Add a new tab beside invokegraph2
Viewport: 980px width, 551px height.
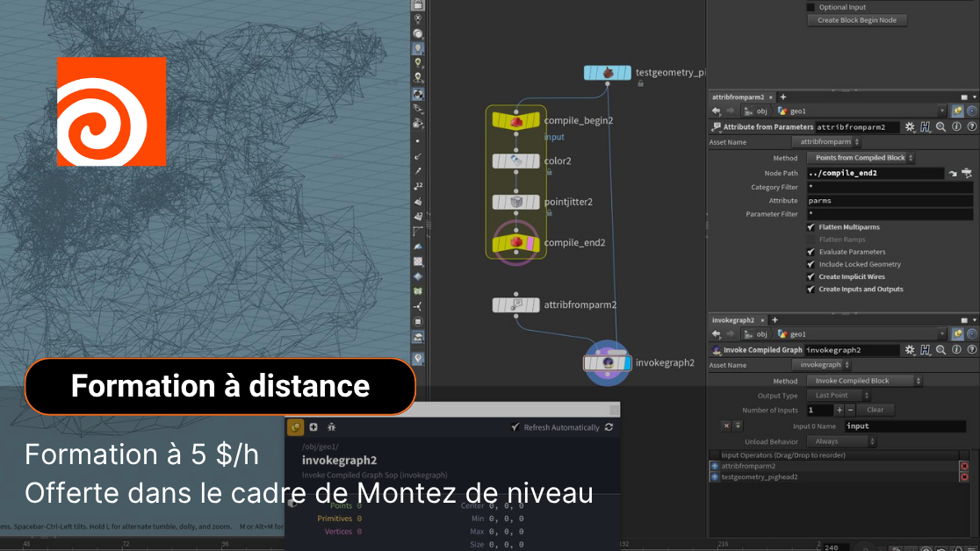coord(775,320)
